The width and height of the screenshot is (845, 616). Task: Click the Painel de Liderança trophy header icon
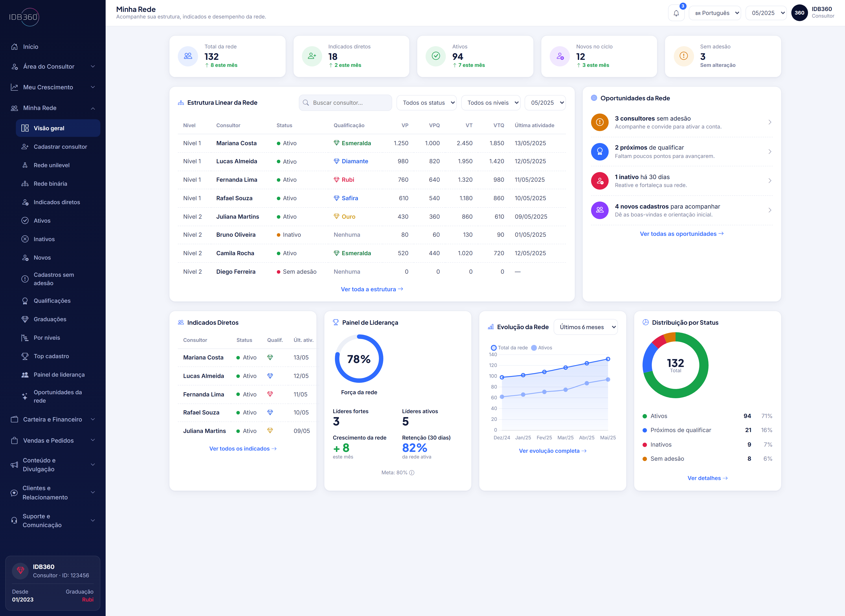(336, 322)
